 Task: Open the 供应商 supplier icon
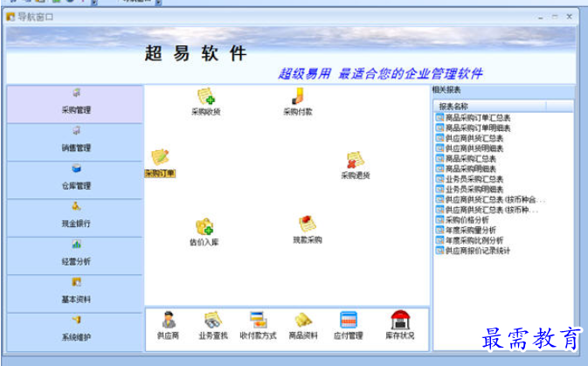click(x=168, y=326)
